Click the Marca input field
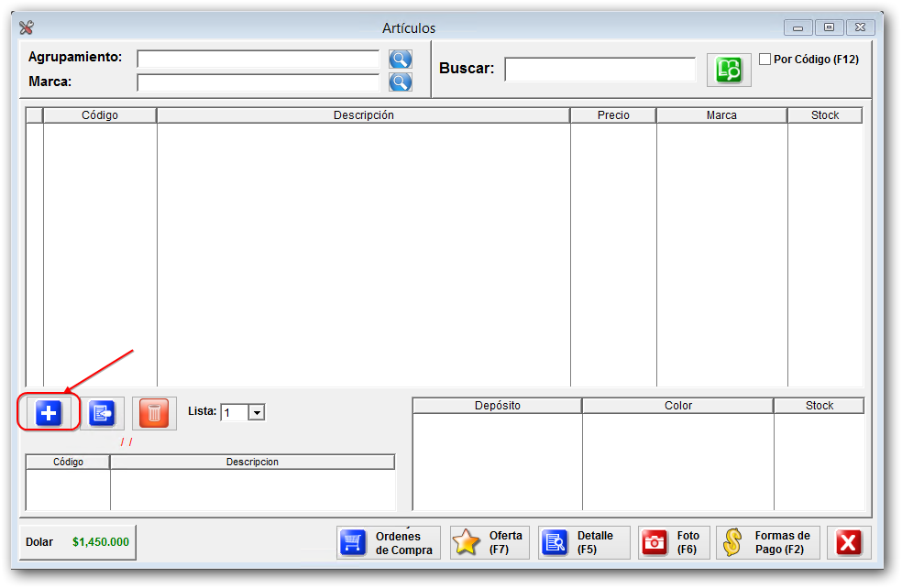The image size is (902, 588). (258, 82)
